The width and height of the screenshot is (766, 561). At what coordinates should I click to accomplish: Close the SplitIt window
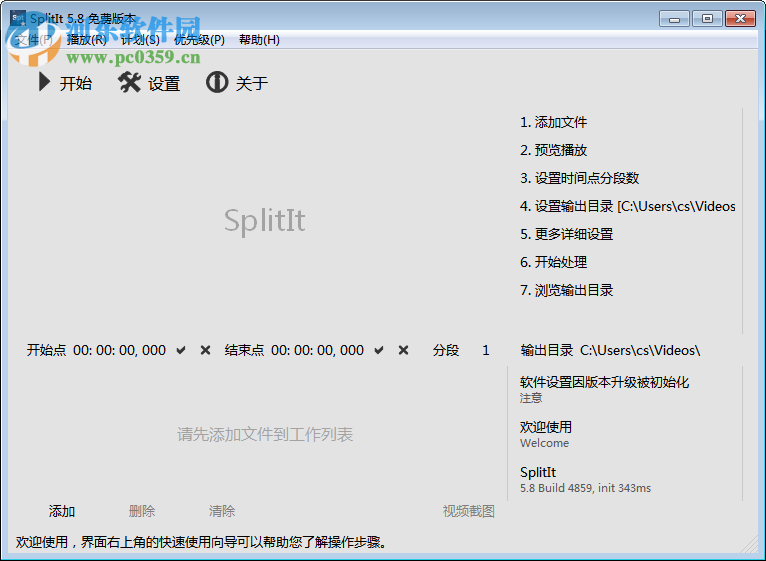[740, 19]
